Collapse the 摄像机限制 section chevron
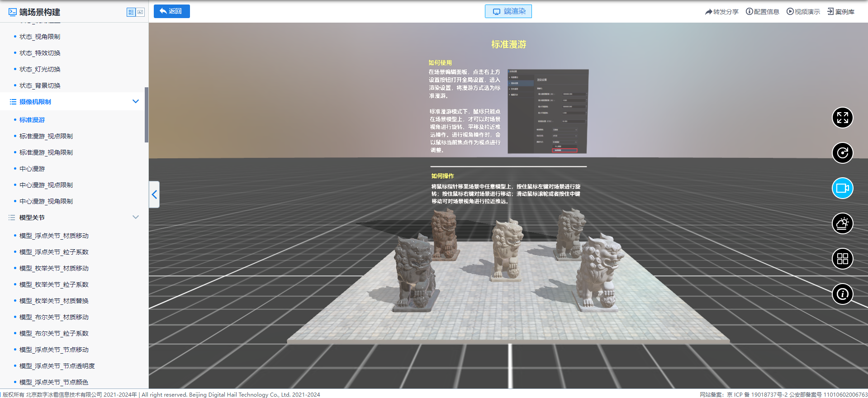This screenshot has height=398, width=868. (x=135, y=101)
